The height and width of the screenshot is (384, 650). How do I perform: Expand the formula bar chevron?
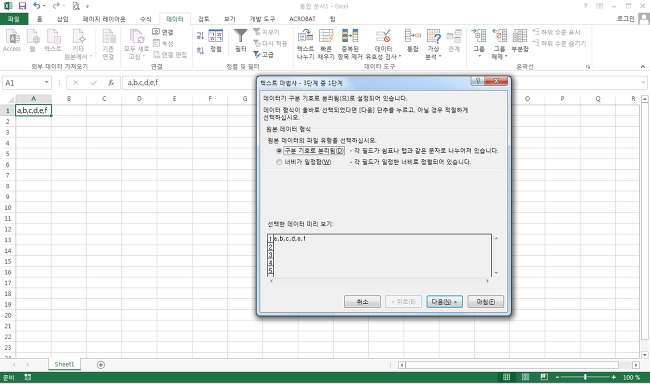coord(643,83)
